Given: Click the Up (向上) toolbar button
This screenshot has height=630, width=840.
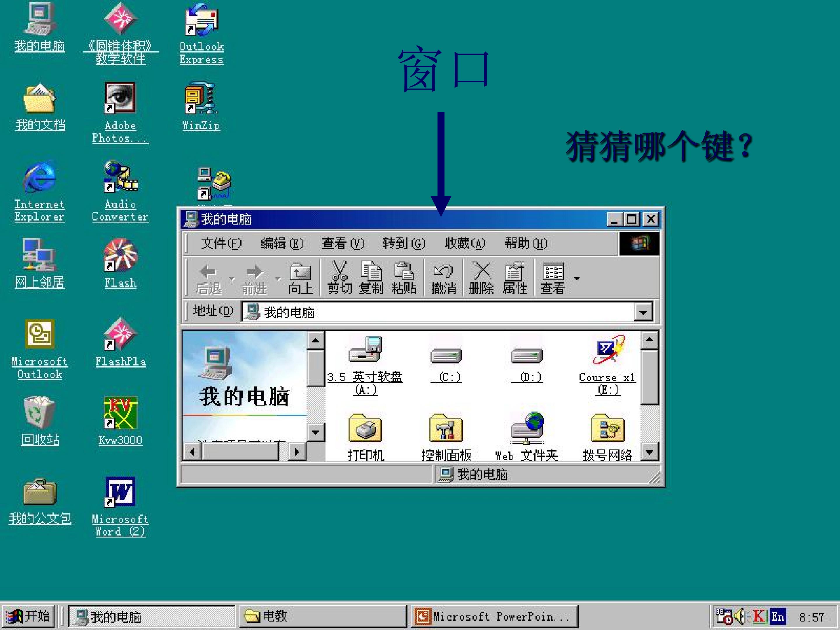Looking at the screenshot, I should click(300, 279).
